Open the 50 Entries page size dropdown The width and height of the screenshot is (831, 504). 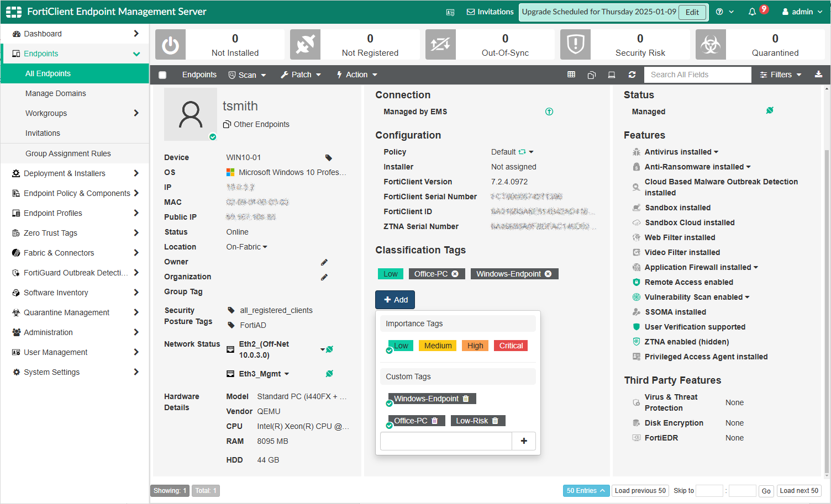click(586, 491)
